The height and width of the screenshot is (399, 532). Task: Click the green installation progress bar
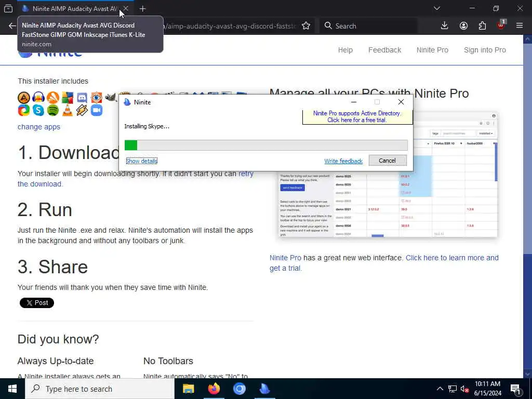click(266, 145)
